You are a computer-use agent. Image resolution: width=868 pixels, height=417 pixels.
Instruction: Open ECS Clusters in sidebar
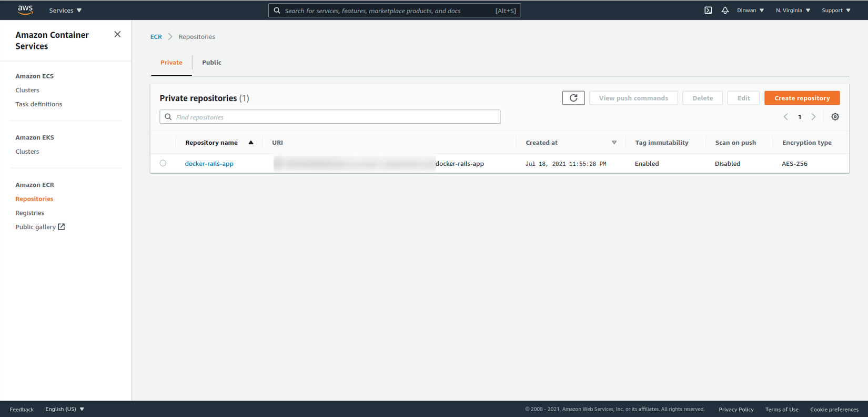point(27,90)
